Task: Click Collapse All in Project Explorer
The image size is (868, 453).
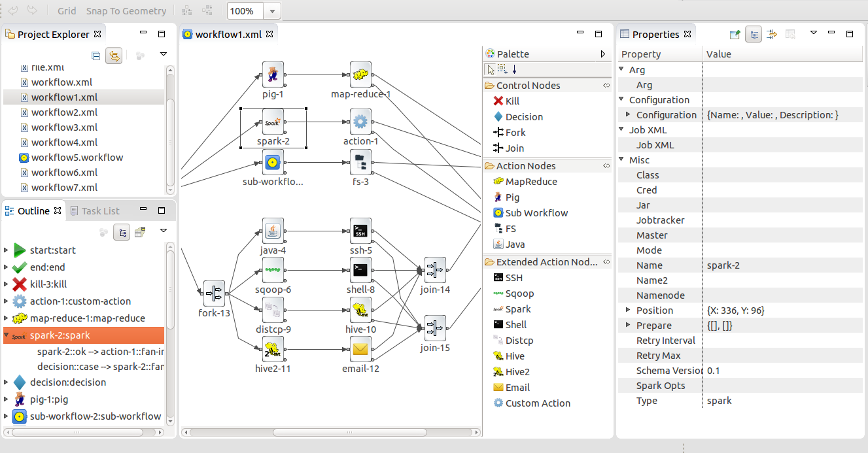Action: [95, 55]
